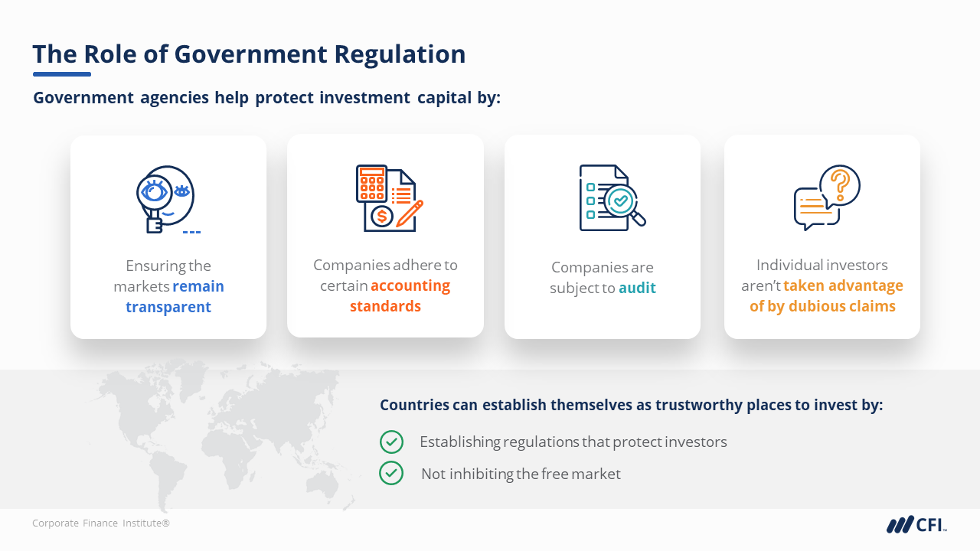Click "Establishing regulations that protect investors" text
Image resolution: width=980 pixels, height=551 pixels.
(x=573, y=442)
